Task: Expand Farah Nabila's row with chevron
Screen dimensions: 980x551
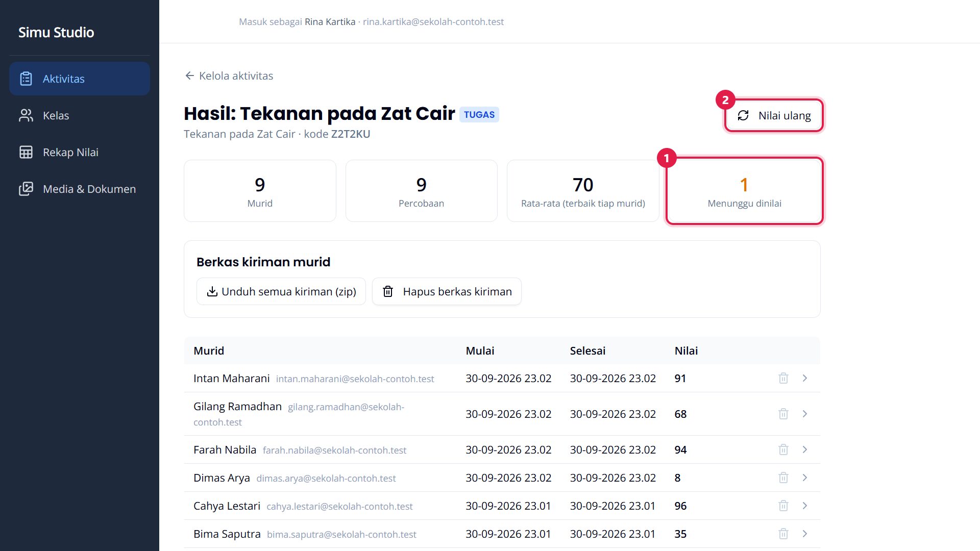Action: (805, 449)
